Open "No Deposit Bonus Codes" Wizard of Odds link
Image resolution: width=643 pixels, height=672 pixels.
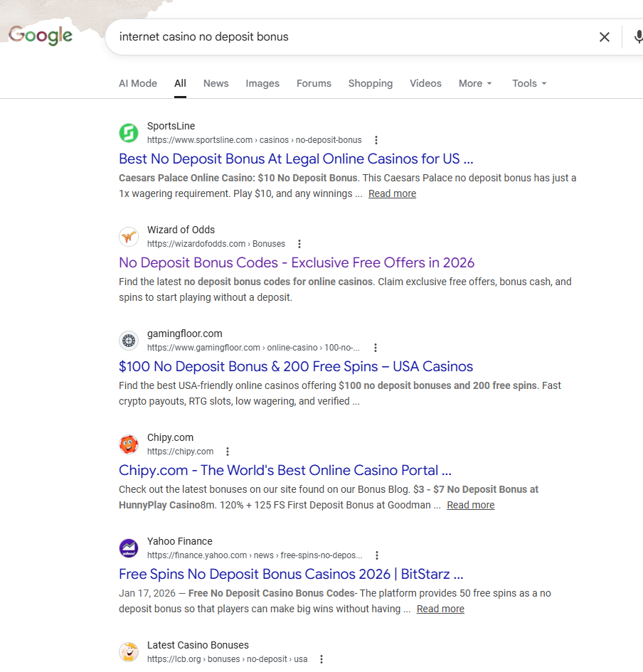click(297, 262)
